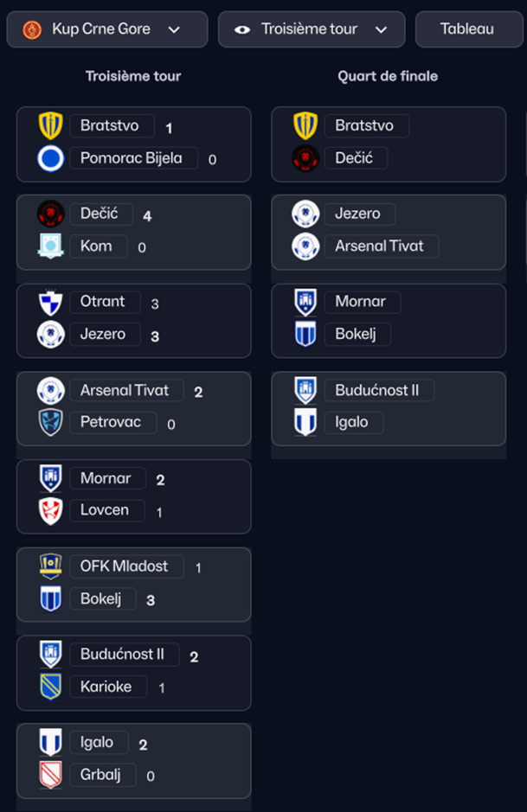Viewport: 527px width, 812px height.
Task: Click the Kup Crne Gore competition logo
Action: [x=32, y=29]
